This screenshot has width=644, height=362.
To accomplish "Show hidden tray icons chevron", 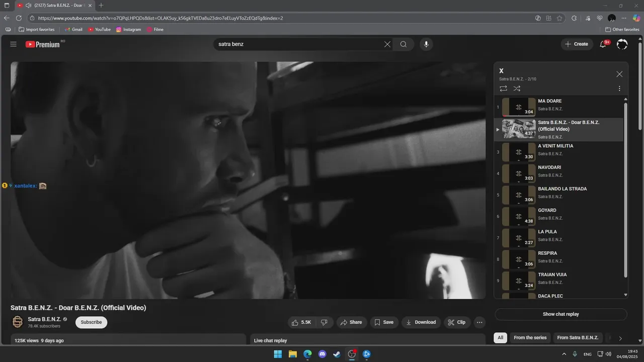I will point(564,354).
